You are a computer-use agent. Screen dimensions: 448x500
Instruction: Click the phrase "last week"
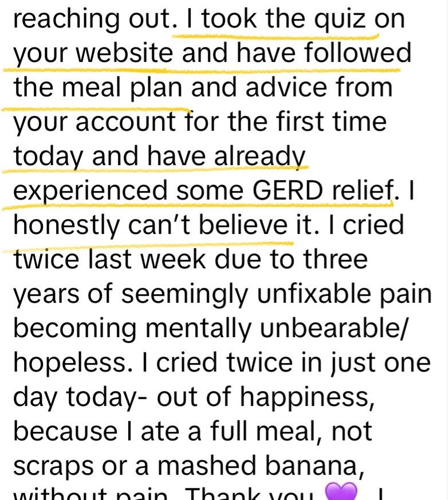148,258
